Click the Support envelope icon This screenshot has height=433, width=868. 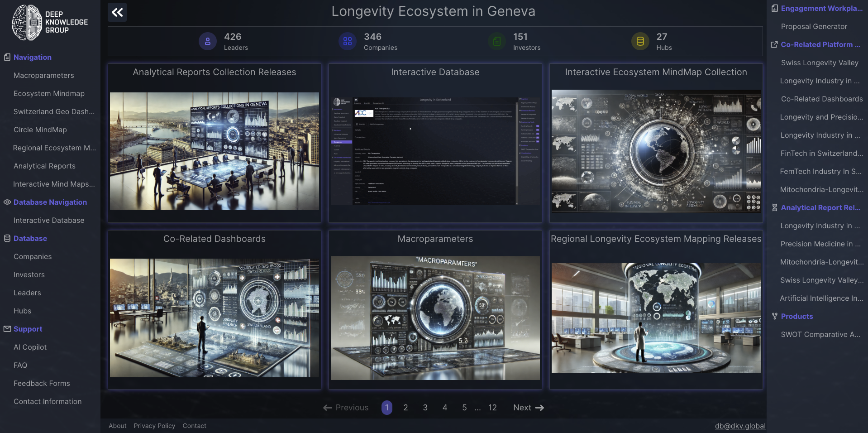point(7,329)
